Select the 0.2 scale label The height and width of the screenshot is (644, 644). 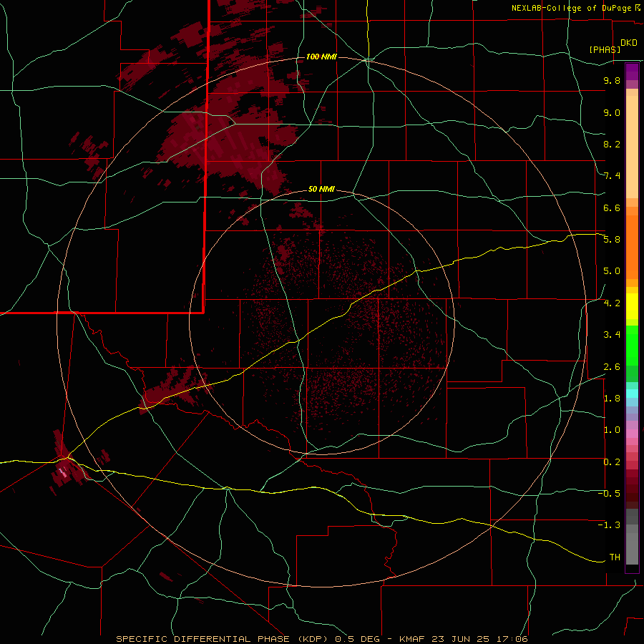coord(612,462)
